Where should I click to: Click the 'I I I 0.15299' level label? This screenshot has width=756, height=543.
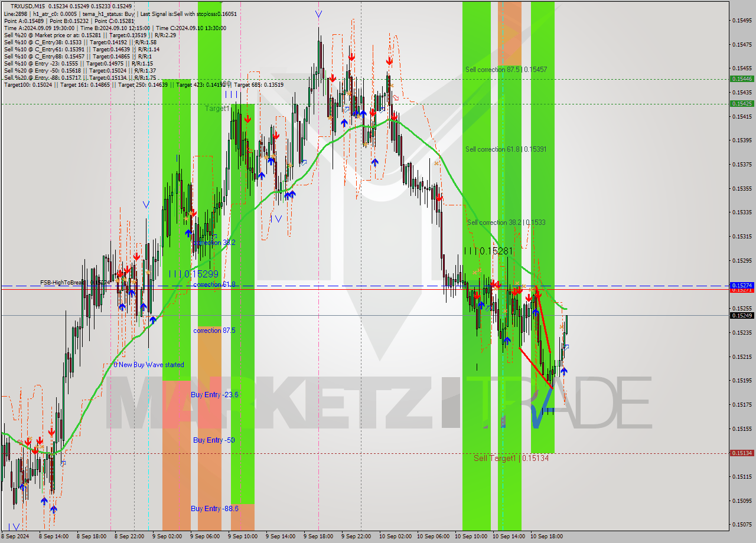tap(194, 274)
